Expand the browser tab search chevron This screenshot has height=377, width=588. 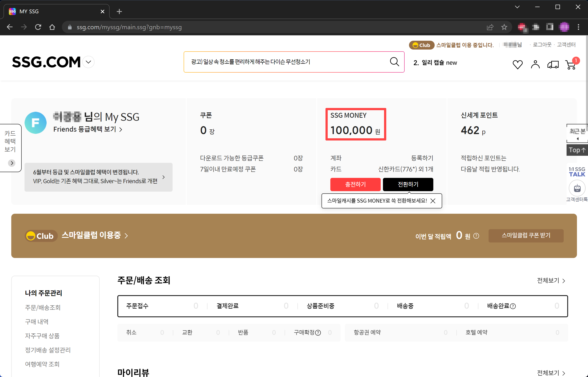point(517,7)
